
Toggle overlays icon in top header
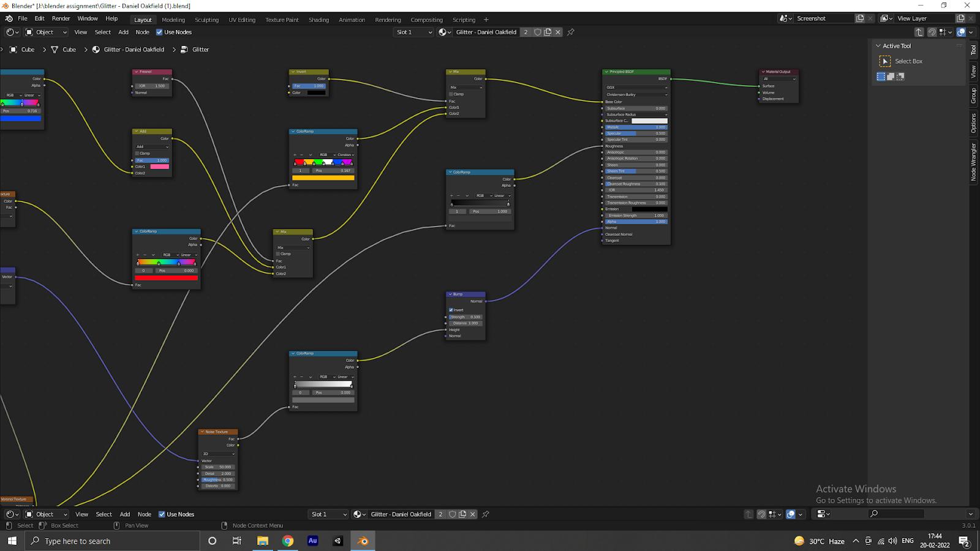tap(961, 32)
